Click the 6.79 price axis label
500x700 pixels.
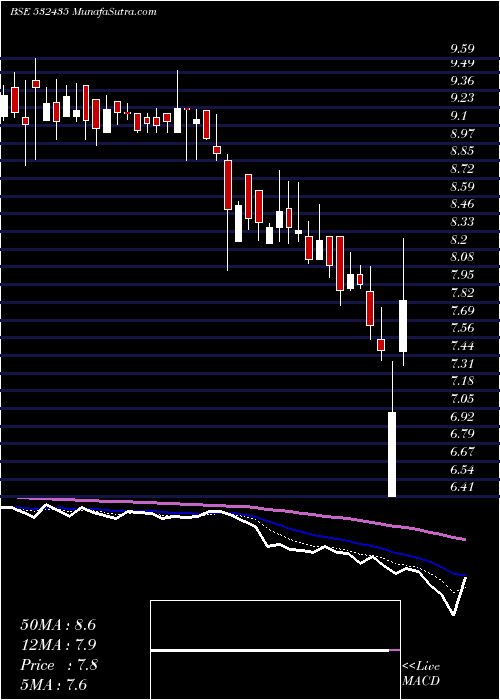(462, 434)
